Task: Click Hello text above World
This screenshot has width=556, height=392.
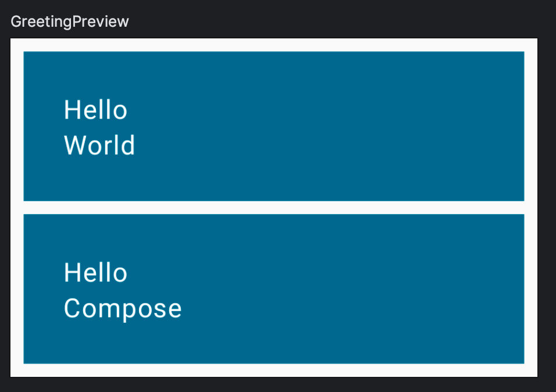Action: (x=95, y=110)
